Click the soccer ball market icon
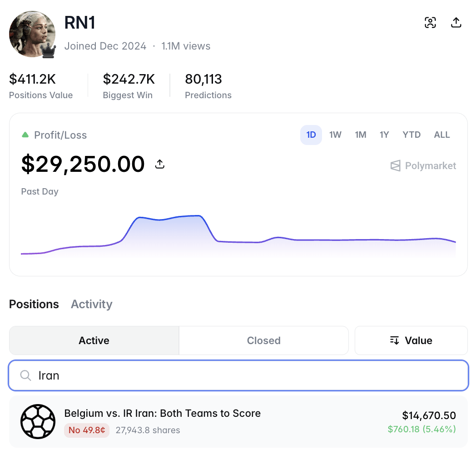476x450 pixels. 38,421
